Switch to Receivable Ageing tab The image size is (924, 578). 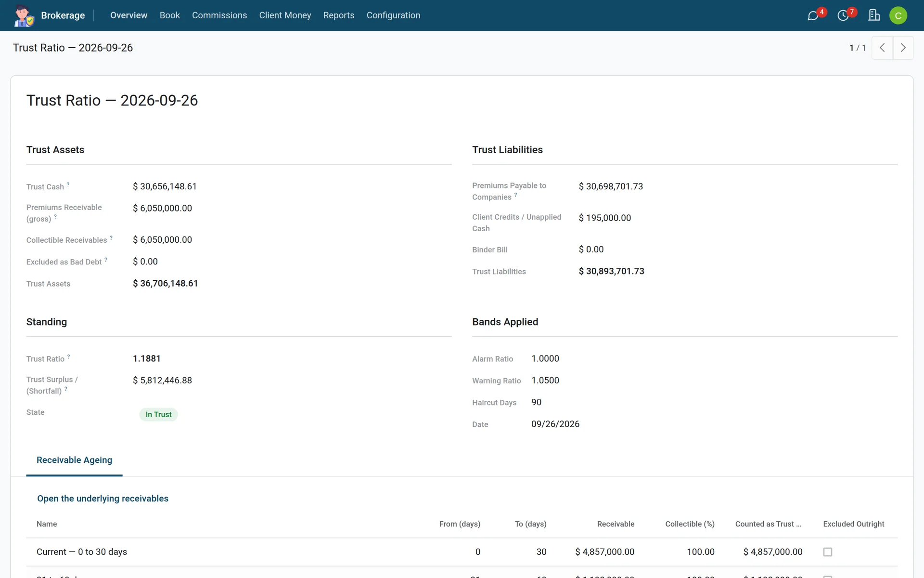point(74,460)
